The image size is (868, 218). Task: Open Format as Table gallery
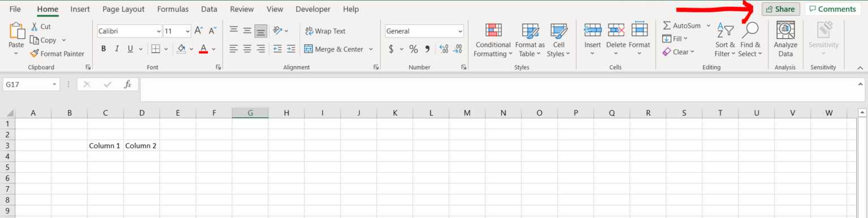[x=530, y=40]
